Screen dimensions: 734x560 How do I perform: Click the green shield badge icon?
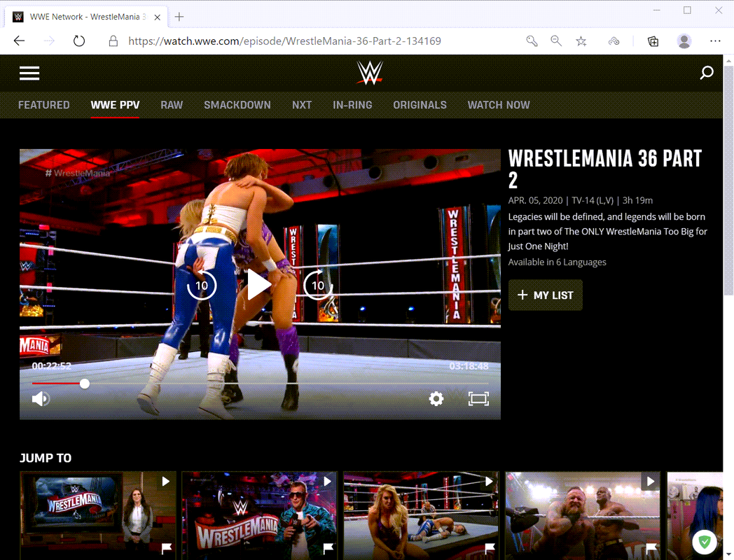pyautogui.click(x=705, y=542)
